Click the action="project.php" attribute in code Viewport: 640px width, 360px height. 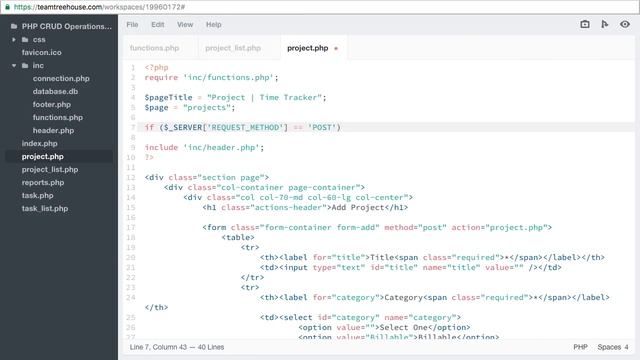[499, 227]
